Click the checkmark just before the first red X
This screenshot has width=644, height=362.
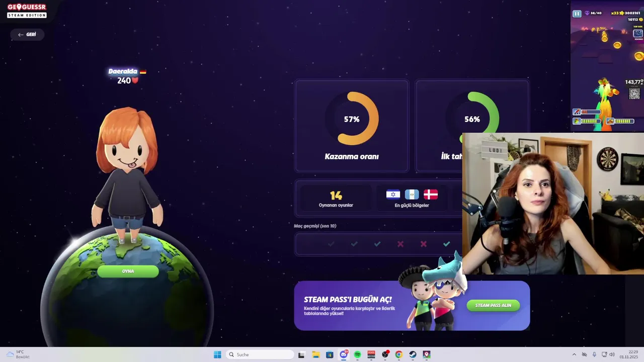(x=377, y=244)
